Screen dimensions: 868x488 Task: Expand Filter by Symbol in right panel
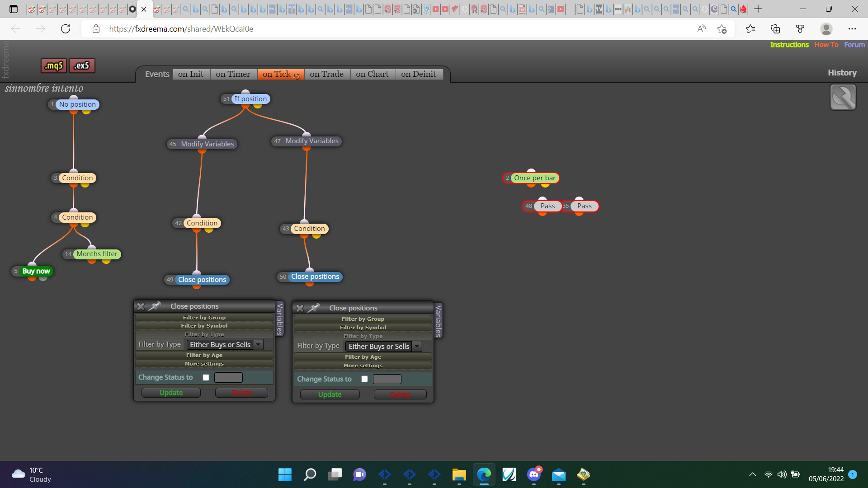[x=363, y=328]
